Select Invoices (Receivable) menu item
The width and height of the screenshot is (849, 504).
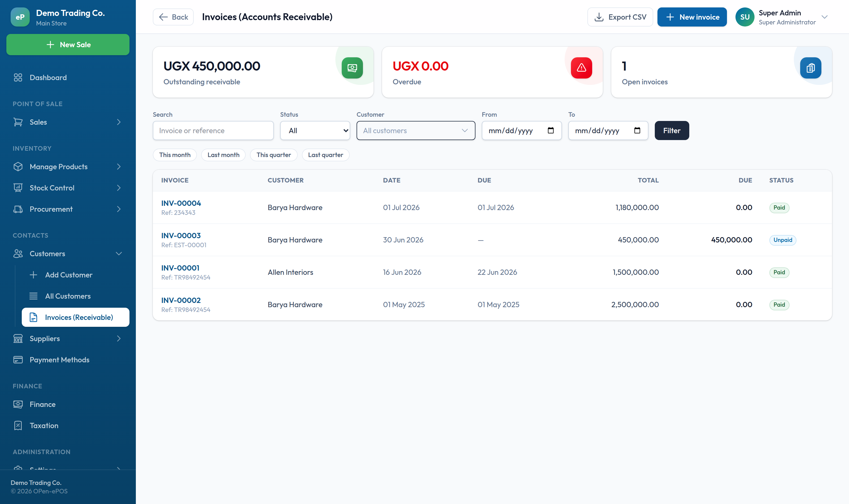[x=75, y=317]
